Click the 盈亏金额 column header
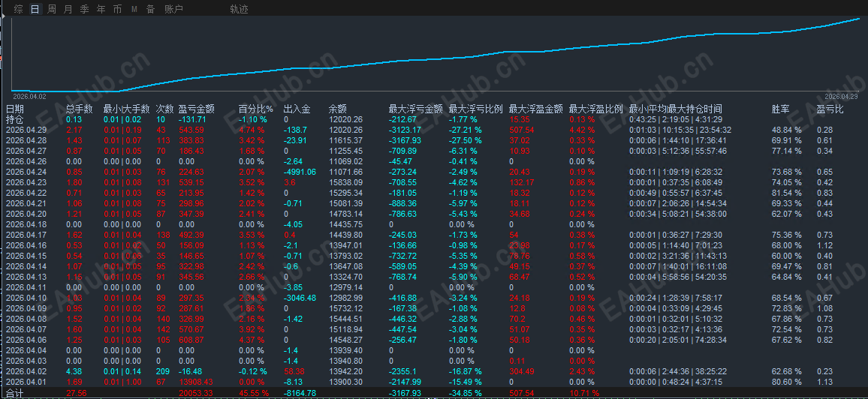Screen dimensions: 868x399 point(197,109)
